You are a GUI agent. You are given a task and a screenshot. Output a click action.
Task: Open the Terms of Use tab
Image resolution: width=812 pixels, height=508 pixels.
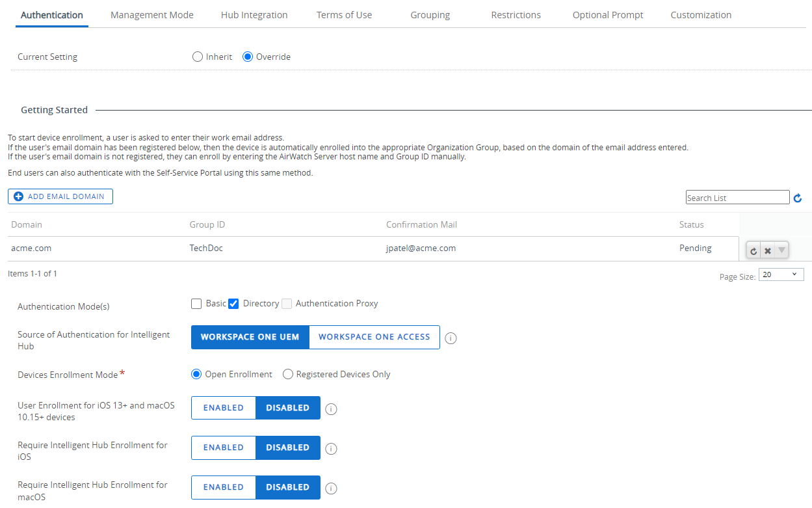pyautogui.click(x=345, y=15)
